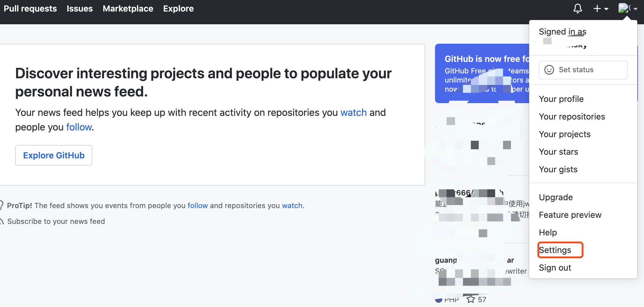
Task: Open Your gists
Action: (558, 169)
